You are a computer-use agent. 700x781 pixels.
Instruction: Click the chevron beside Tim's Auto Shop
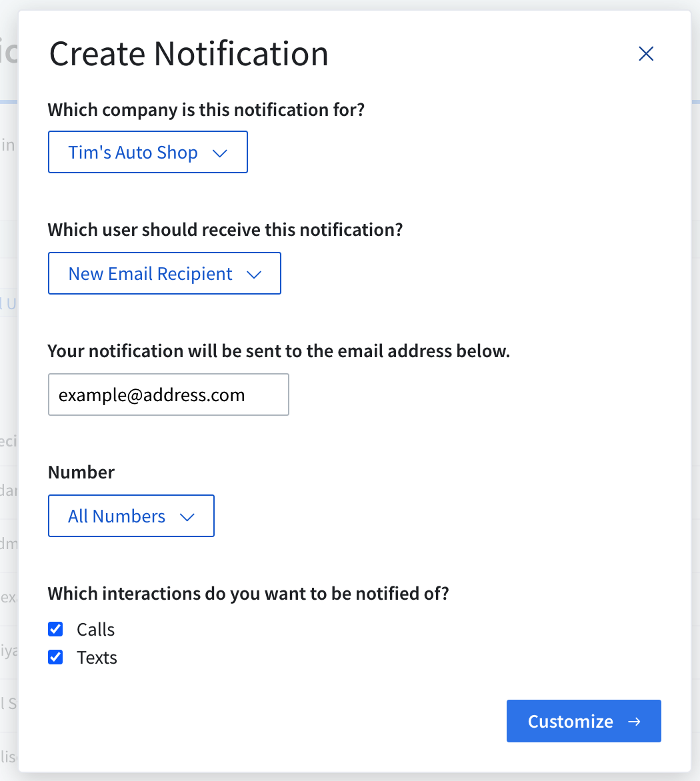click(x=219, y=153)
